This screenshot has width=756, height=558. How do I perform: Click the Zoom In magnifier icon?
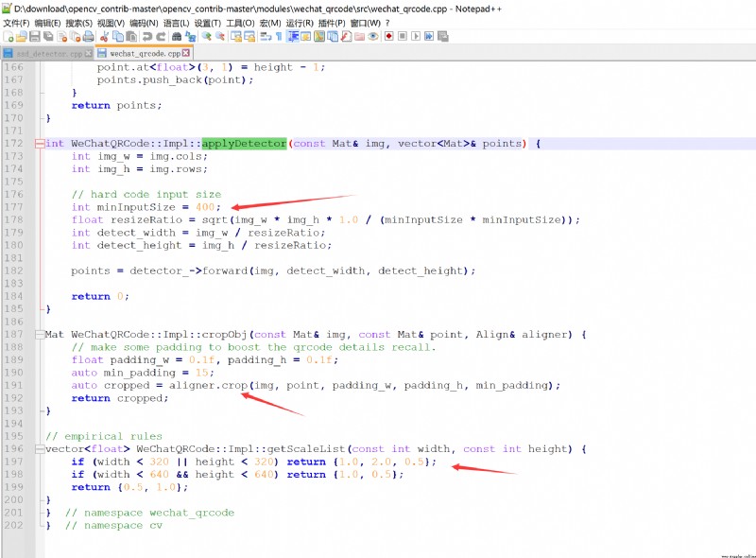click(206, 37)
